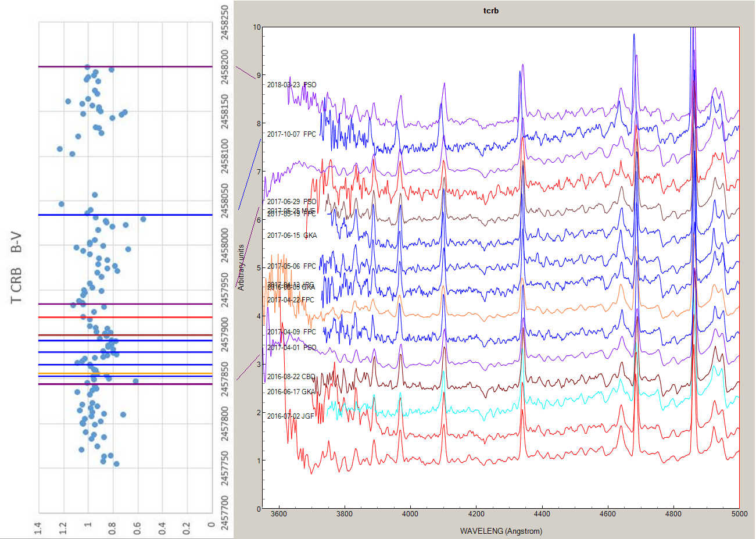Click the 2016-07-02 JGF label

(290, 416)
